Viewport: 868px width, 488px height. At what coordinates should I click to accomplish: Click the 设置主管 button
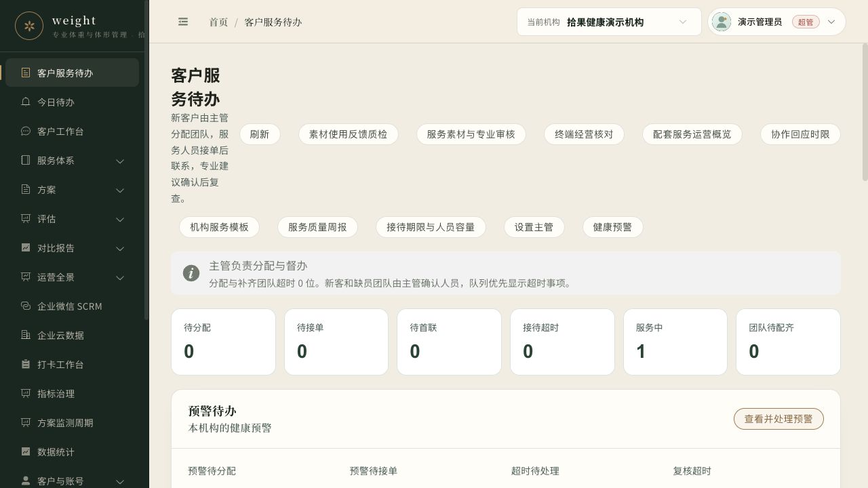click(x=534, y=227)
